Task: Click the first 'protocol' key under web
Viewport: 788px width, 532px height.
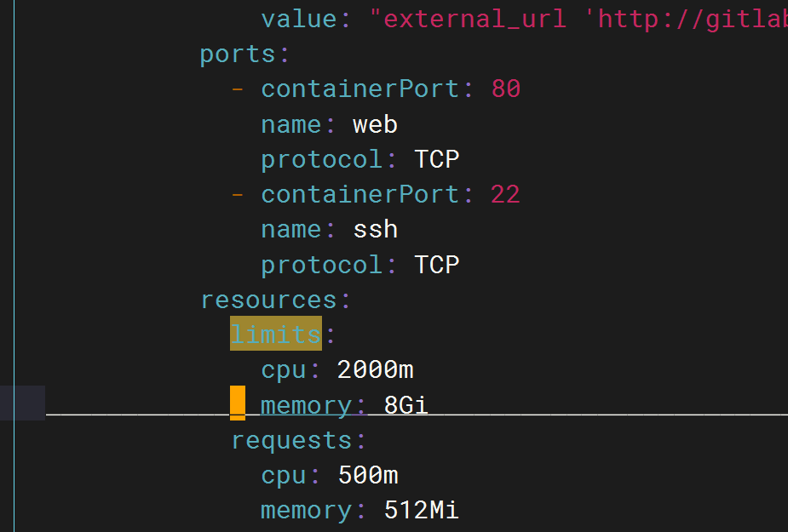Action: pyautogui.click(x=322, y=160)
